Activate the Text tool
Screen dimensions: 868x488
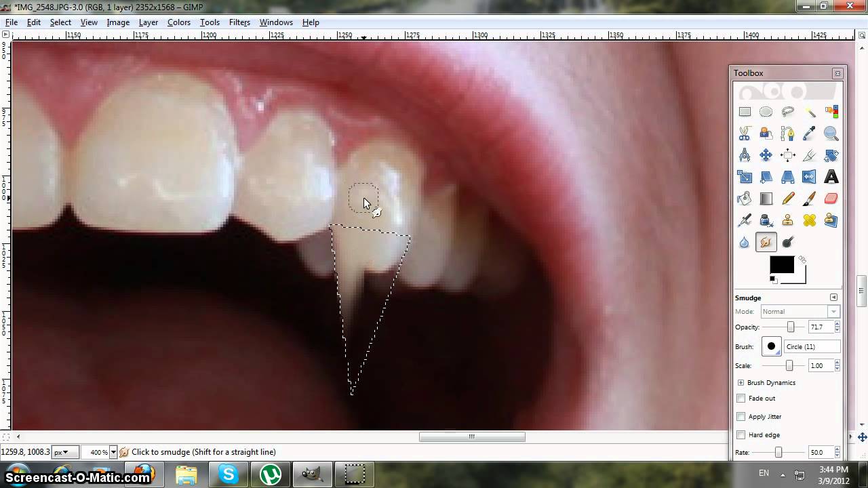pyautogui.click(x=831, y=177)
